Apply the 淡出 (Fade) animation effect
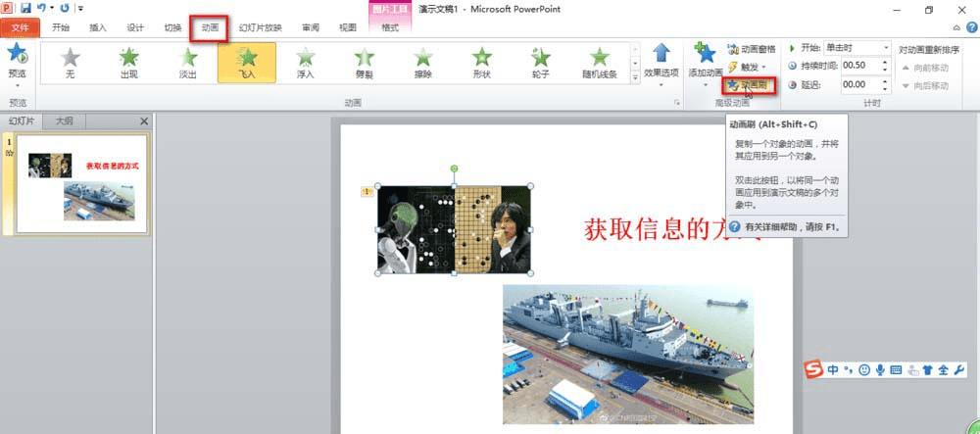Image resolution: width=980 pixels, height=434 pixels. tap(187, 63)
